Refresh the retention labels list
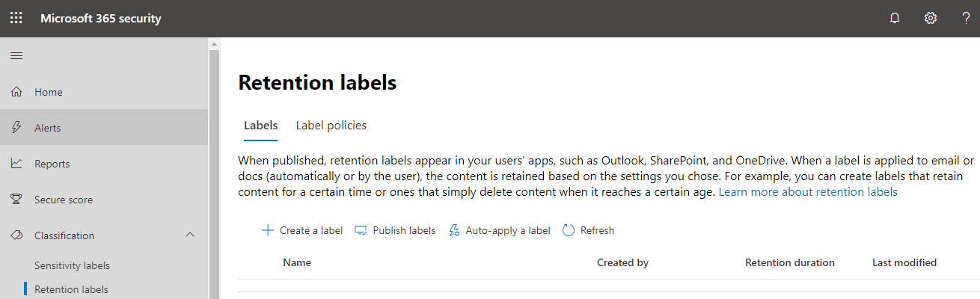The width and height of the screenshot is (980, 299). [588, 230]
